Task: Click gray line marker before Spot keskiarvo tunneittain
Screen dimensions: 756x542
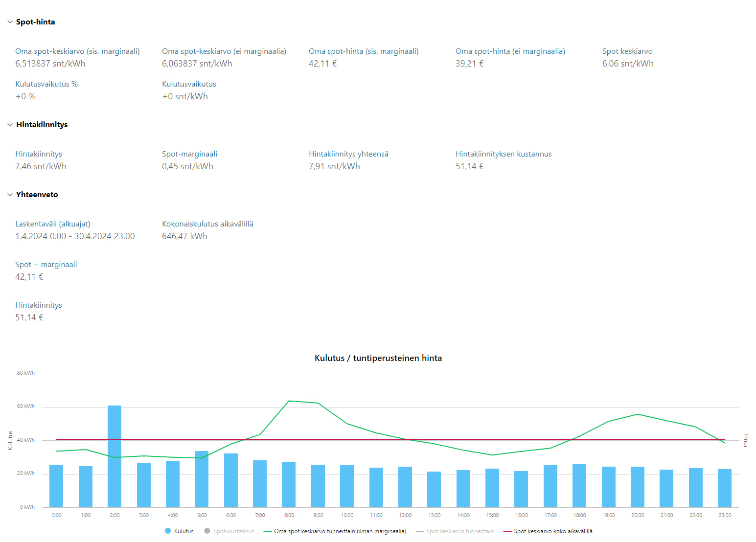Action: (420, 531)
